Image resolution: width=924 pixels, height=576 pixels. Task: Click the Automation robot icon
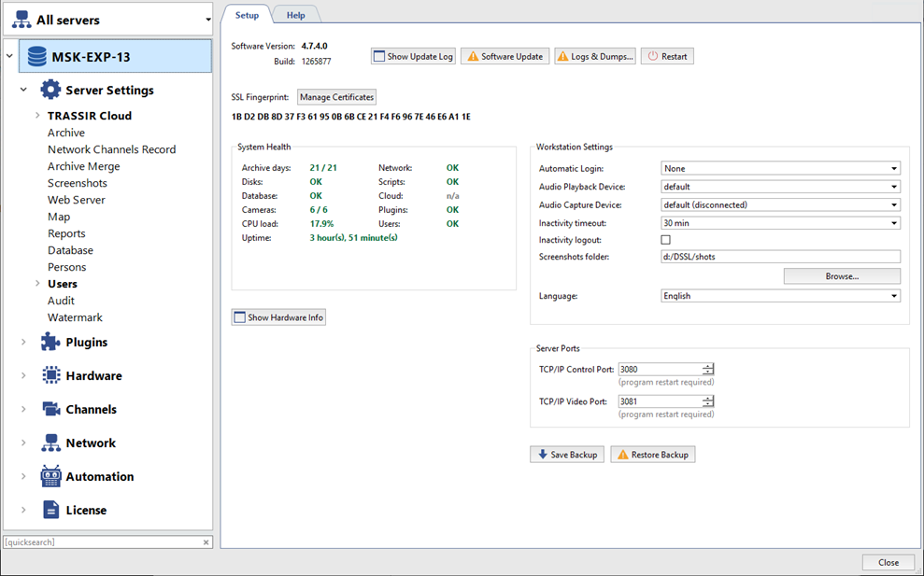[50, 476]
